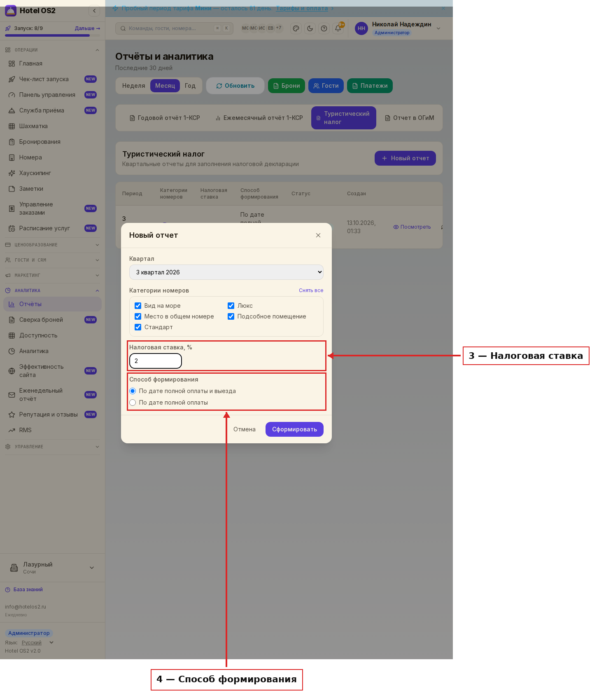Open the help question mark icon
Screen dimensions: 599x700
tap(324, 28)
